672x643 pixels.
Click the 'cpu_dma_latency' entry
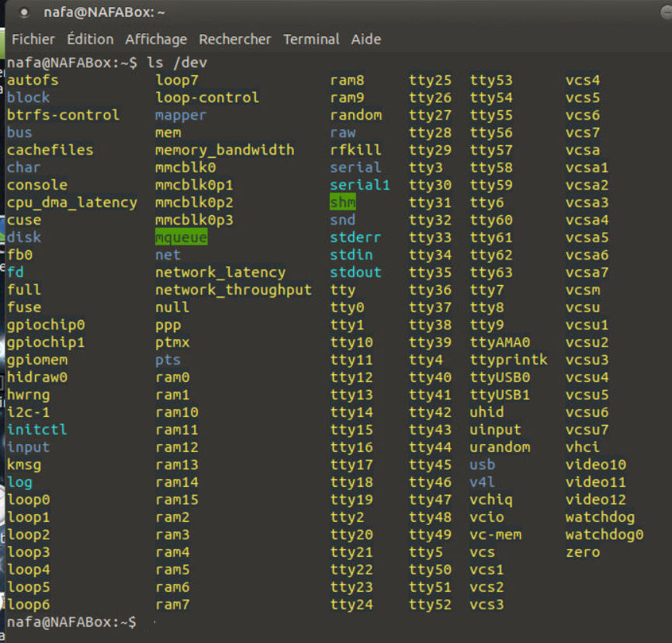click(x=72, y=203)
